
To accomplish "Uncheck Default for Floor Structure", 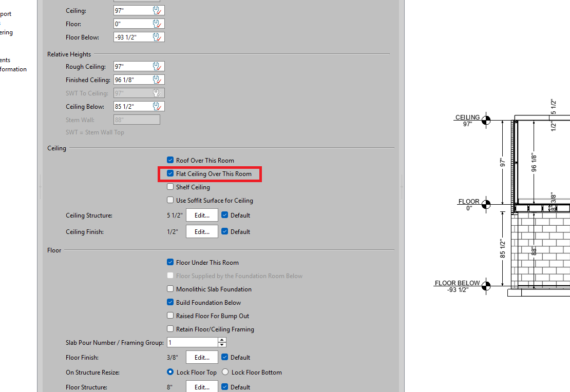I will point(225,387).
